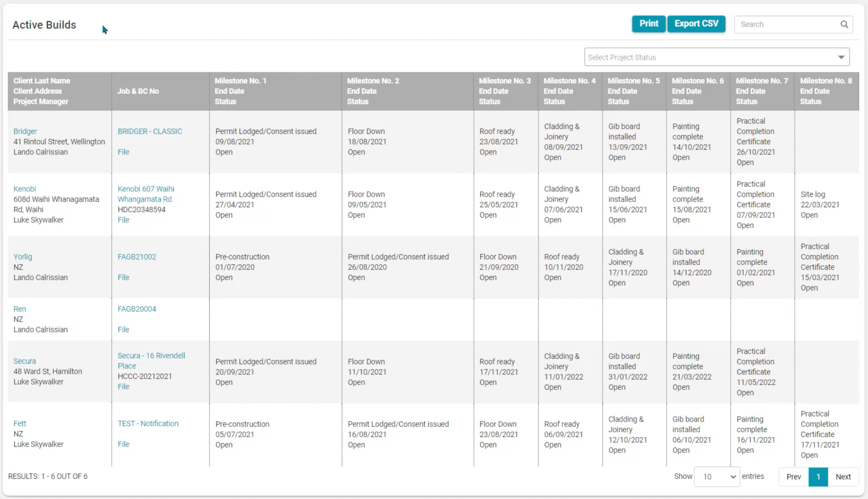Open job FAGB20004 link
The width and height of the screenshot is (868, 499).
click(x=136, y=309)
